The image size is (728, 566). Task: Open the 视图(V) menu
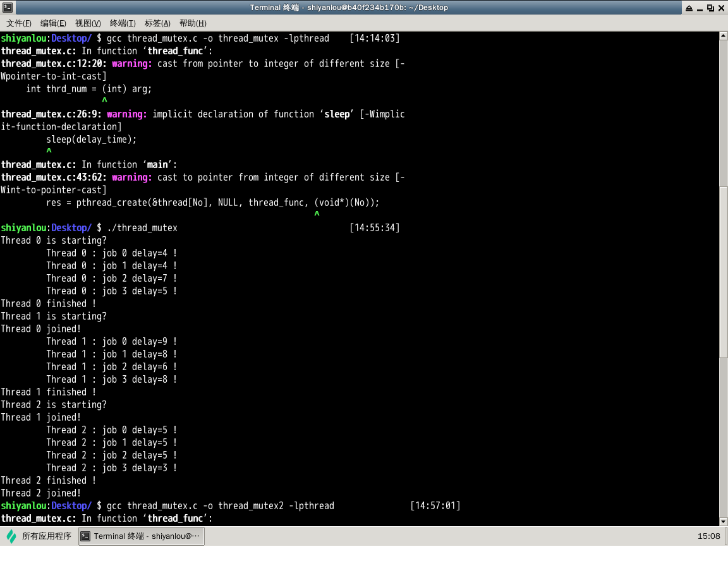[x=88, y=23]
